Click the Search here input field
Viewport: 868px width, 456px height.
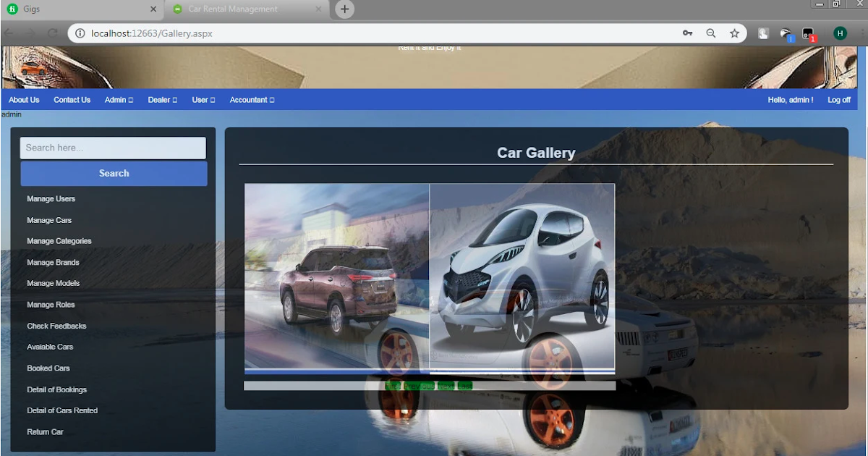tap(113, 148)
